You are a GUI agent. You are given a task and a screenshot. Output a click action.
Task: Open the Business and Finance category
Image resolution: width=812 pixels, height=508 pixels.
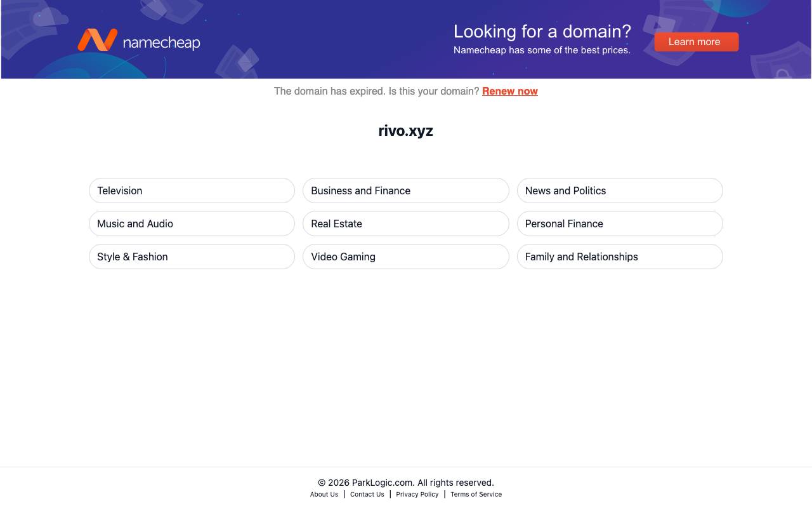click(x=405, y=190)
